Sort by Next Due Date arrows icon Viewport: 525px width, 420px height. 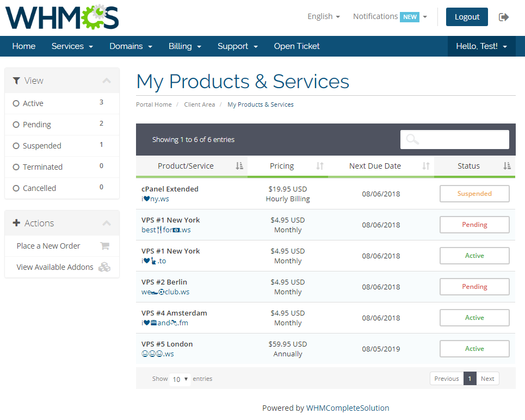(426, 166)
